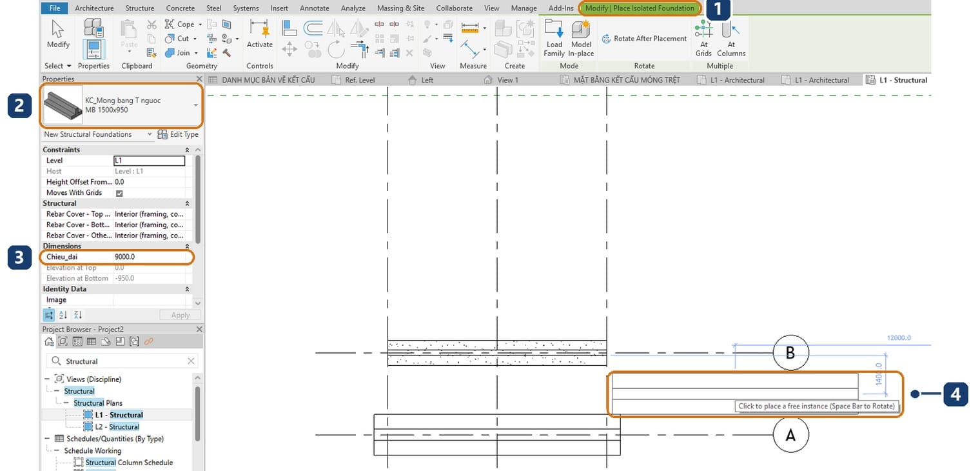The width and height of the screenshot is (980, 471).
Task: Collapse the Identity Data section
Action: point(188,289)
